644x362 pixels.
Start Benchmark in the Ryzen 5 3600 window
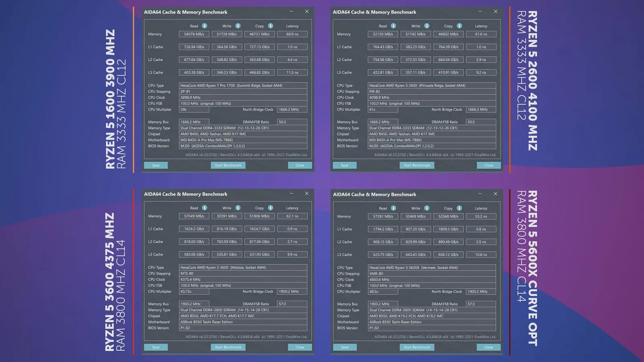228,347
